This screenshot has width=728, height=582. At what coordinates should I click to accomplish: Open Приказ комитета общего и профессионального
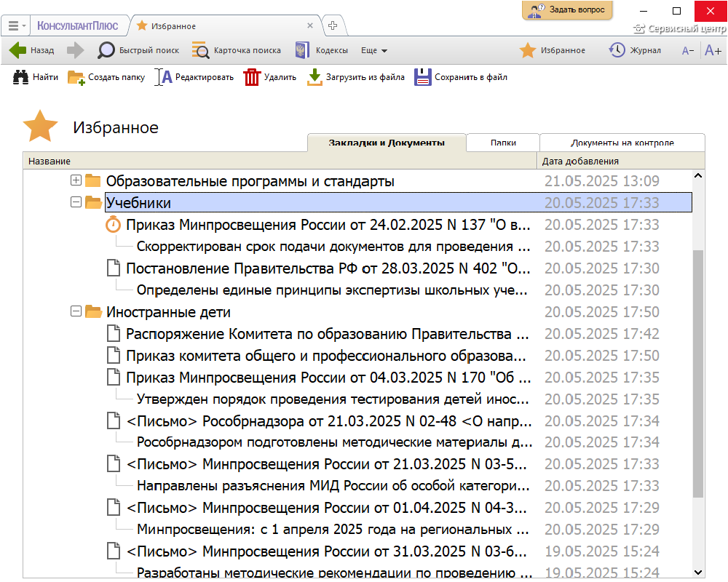click(326, 356)
